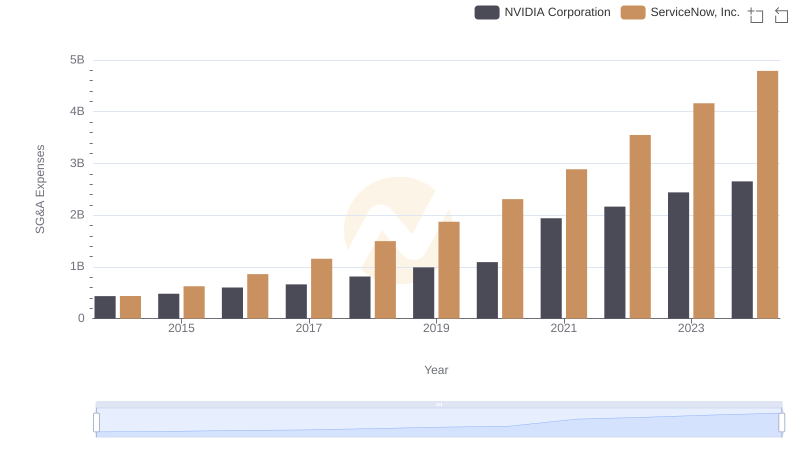The width and height of the screenshot is (800, 461).
Task: Select the ServiceNow bar for 2022
Action: (640, 227)
